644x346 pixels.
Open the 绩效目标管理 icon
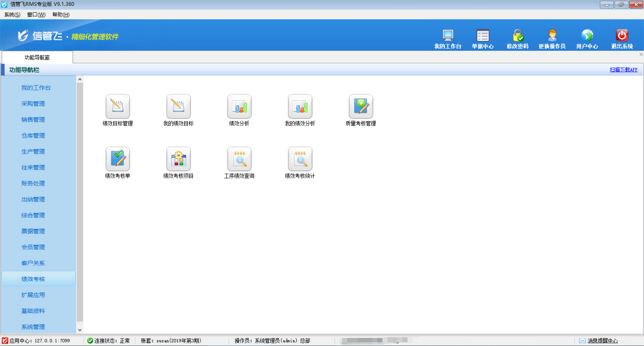(x=117, y=106)
